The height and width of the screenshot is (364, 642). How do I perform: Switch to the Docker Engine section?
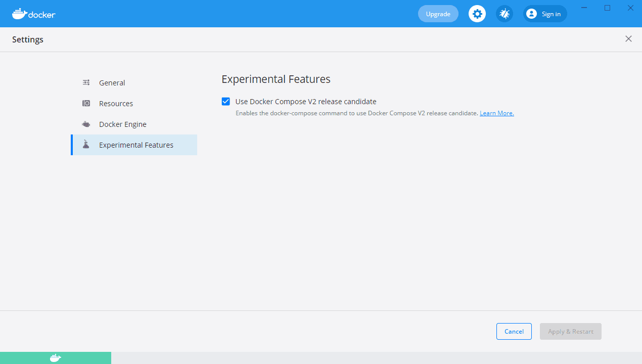coord(123,124)
